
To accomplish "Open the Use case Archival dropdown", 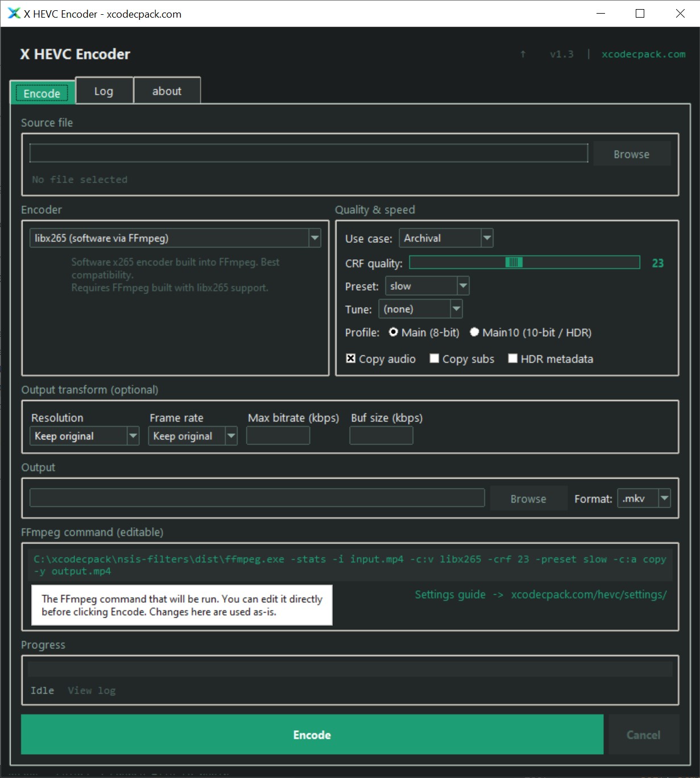I will pos(446,238).
